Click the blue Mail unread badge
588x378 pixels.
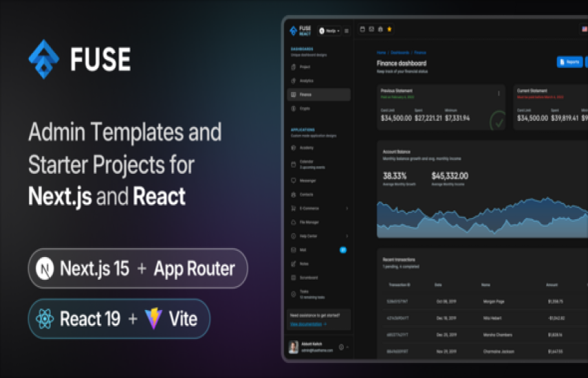point(342,250)
